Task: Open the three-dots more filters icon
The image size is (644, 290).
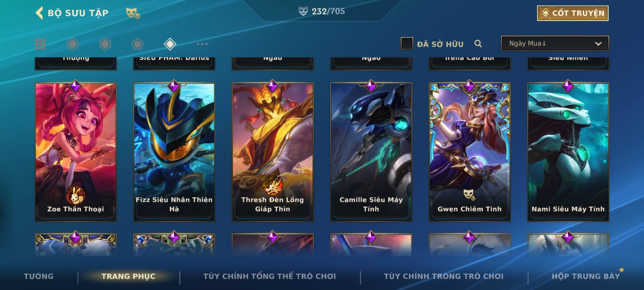Action: click(202, 44)
